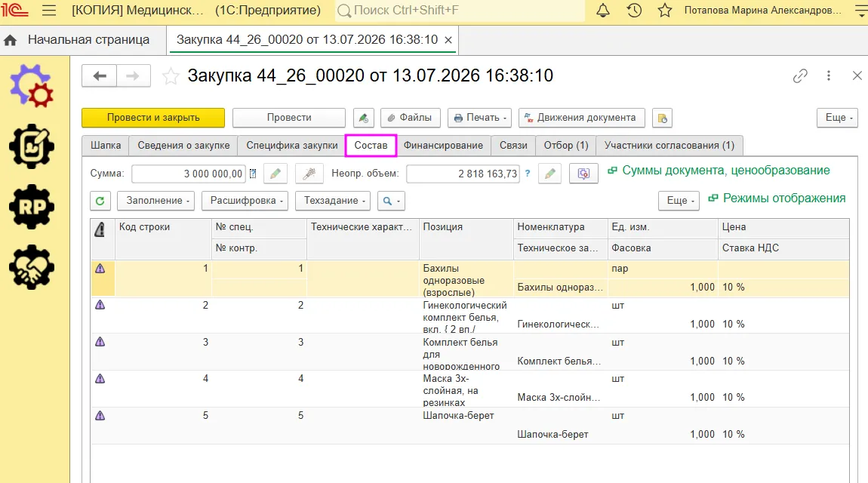The image size is (868, 483).
Task: Go forward with right arrow button
Action: (x=134, y=75)
